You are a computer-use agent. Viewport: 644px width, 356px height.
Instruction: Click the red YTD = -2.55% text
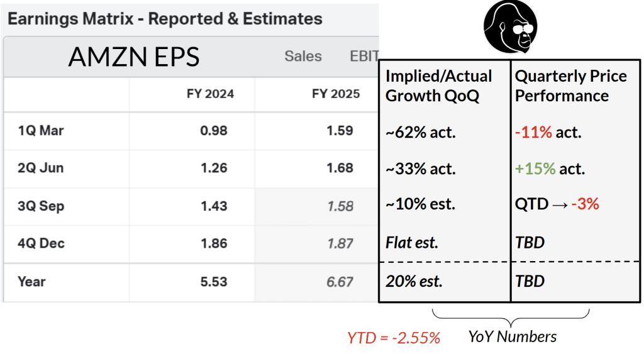point(394,338)
